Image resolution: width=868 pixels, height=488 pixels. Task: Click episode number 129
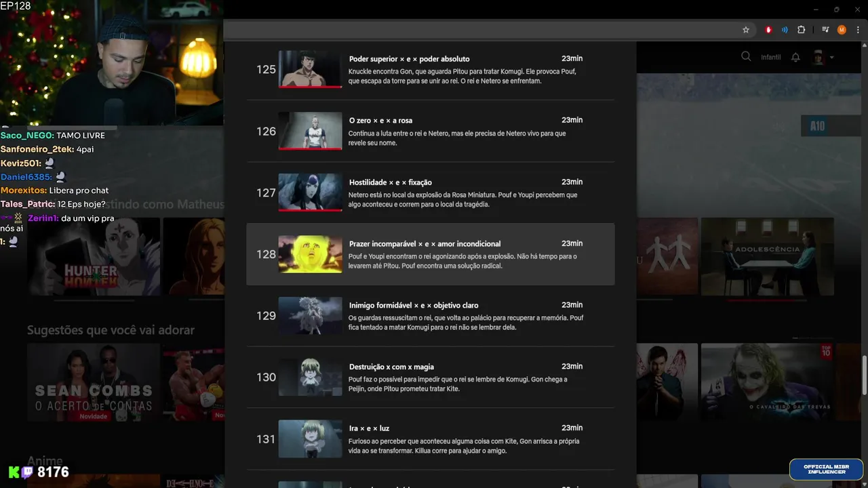coord(266,316)
